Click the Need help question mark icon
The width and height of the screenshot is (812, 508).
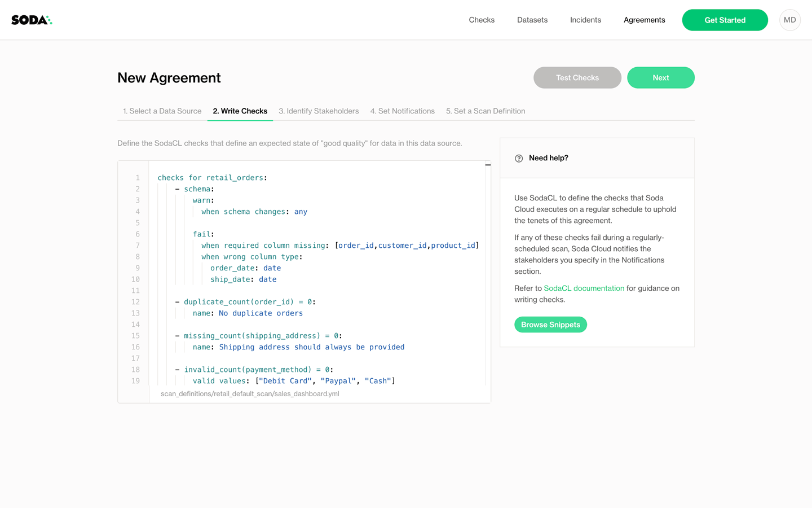(519, 159)
